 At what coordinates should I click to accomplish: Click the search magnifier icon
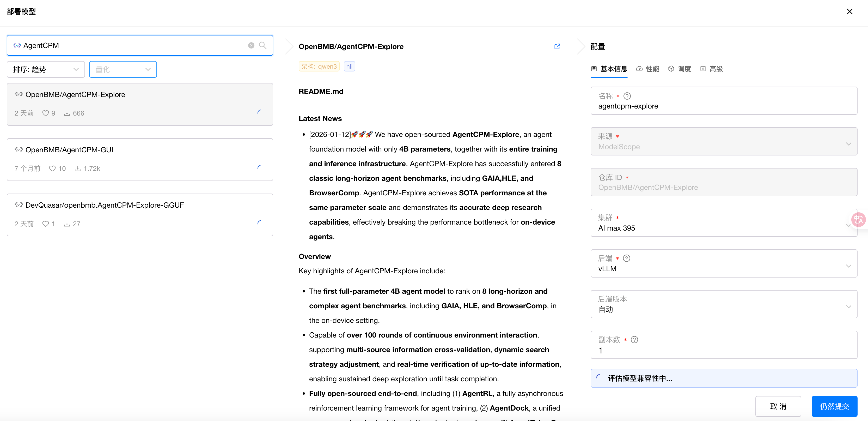(x=262, y=45)
